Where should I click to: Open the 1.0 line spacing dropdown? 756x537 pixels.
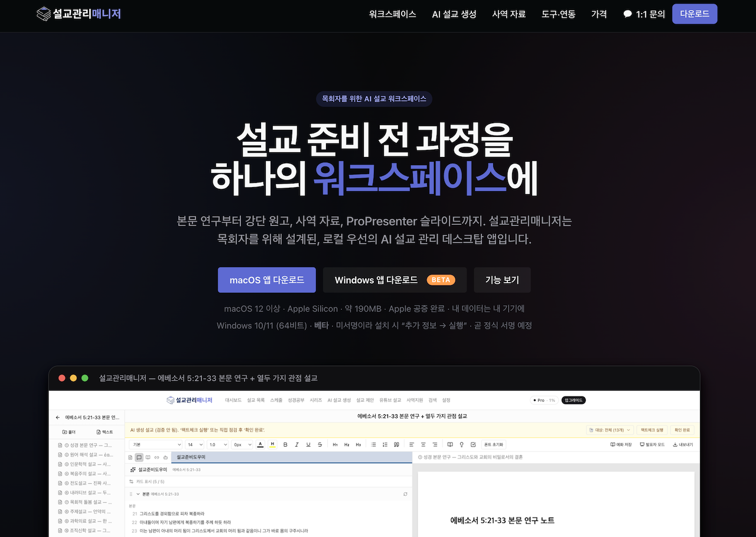coord(217,444)
